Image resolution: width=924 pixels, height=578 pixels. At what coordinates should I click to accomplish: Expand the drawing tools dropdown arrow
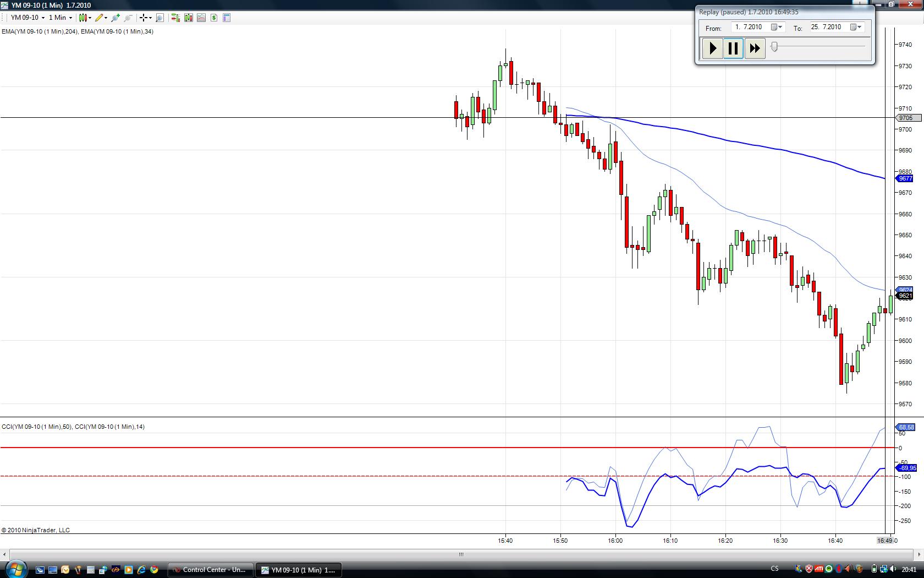pyautogui.click(x=106, y=18)
